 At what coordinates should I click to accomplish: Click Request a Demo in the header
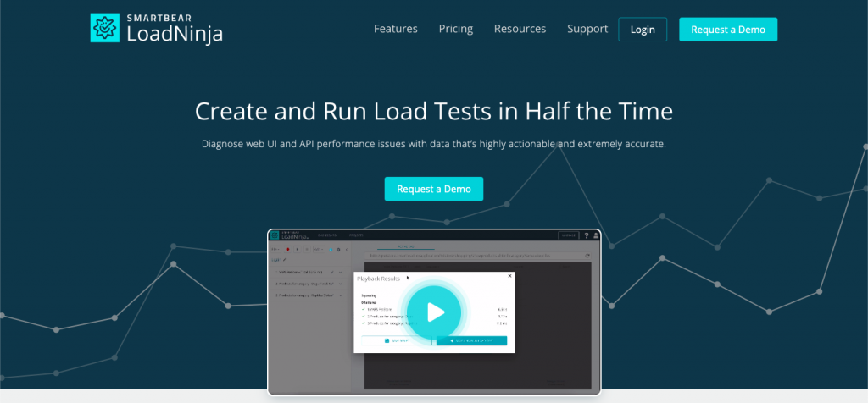728,30
